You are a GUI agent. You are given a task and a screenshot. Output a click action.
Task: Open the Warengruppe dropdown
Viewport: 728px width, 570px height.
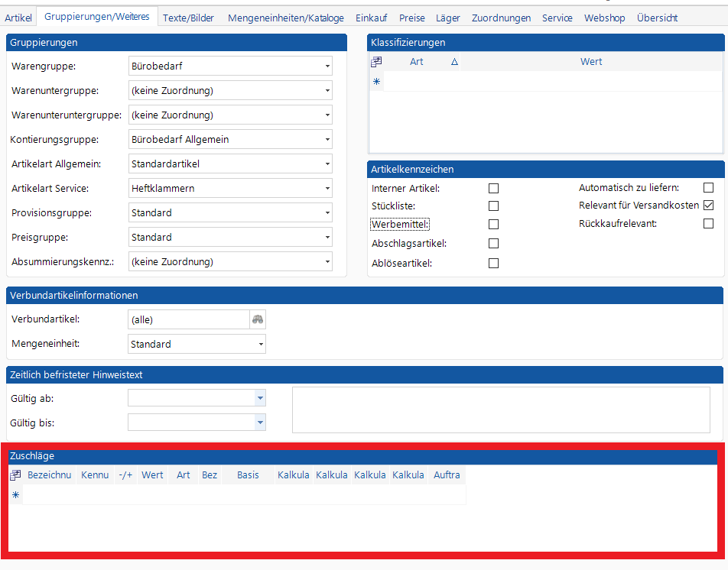[x=327, y=66]
